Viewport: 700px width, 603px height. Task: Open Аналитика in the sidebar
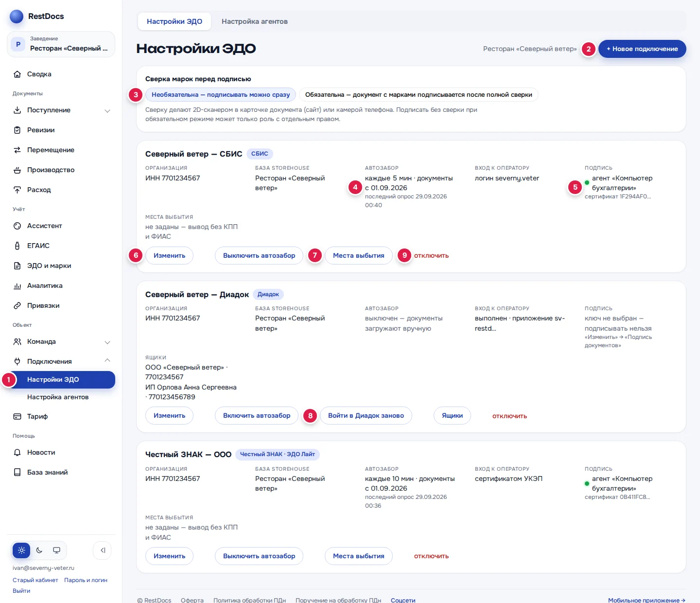click(x=61, y=286)
